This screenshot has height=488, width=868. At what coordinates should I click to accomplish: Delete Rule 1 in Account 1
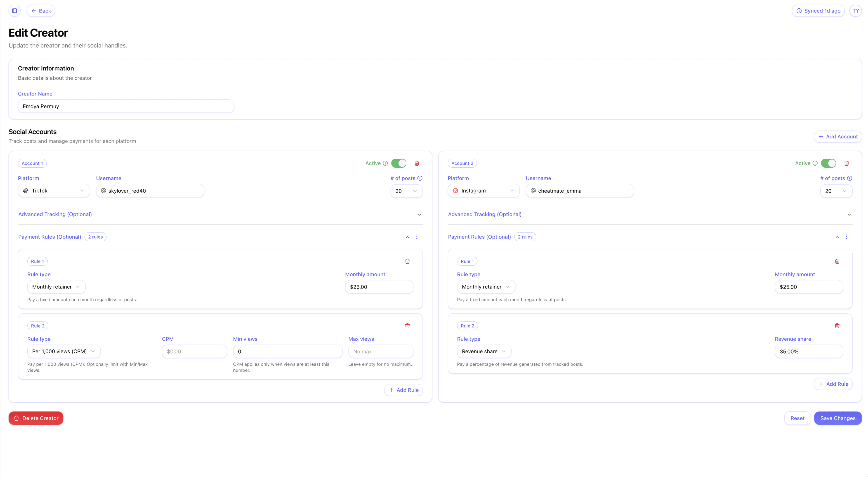point(407,261)
